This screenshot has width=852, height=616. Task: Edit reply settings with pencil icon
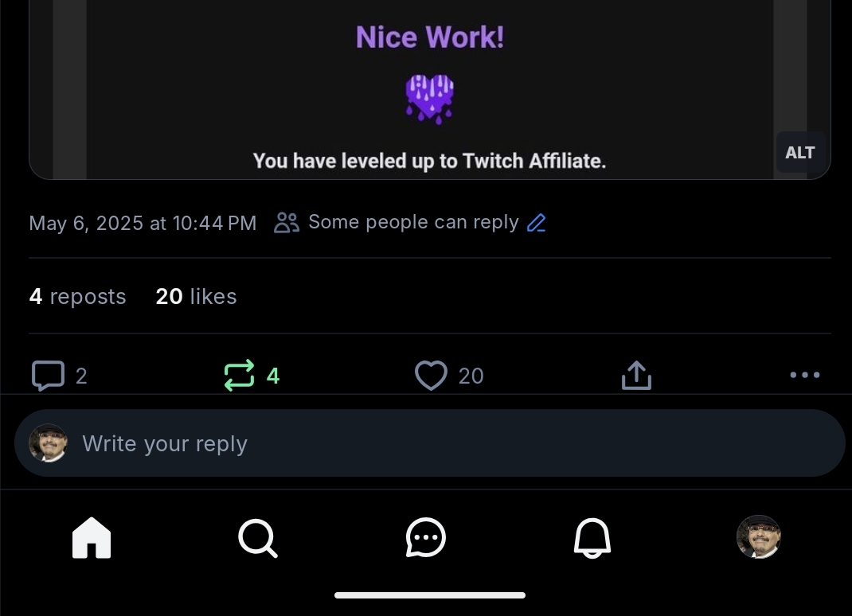pyautogui.click(x=537, y=223)
